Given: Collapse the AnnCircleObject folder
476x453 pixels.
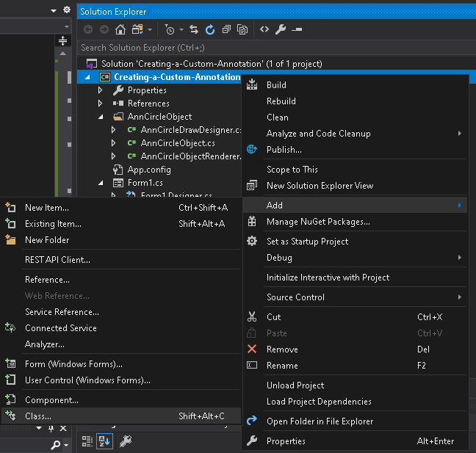Looking at the screenshot, I should point(101,117).
